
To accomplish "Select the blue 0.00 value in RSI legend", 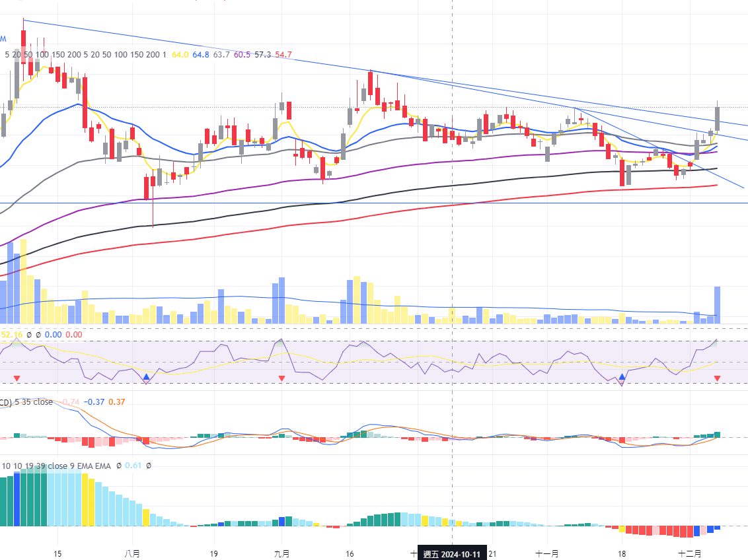I will pos(53,335).
